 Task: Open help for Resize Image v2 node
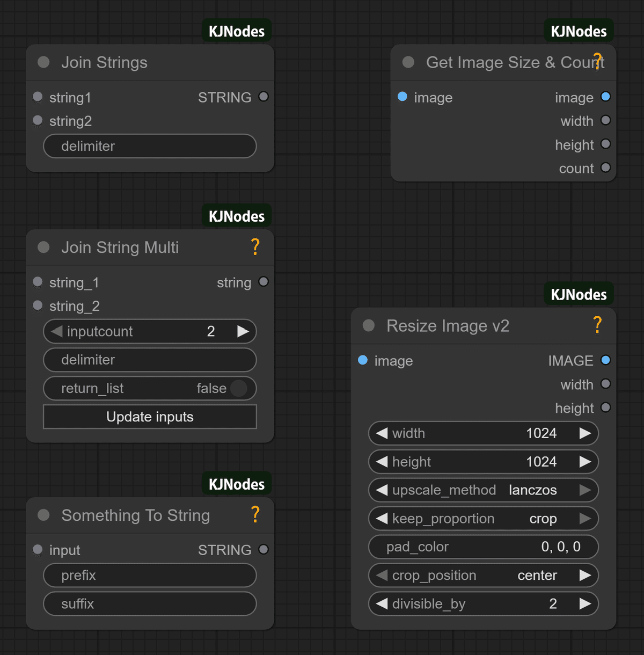pos(597,325)
